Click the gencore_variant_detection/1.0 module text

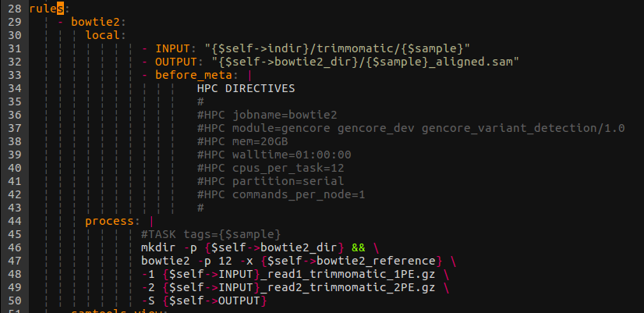pyautogui.click(x=522, y=128)
